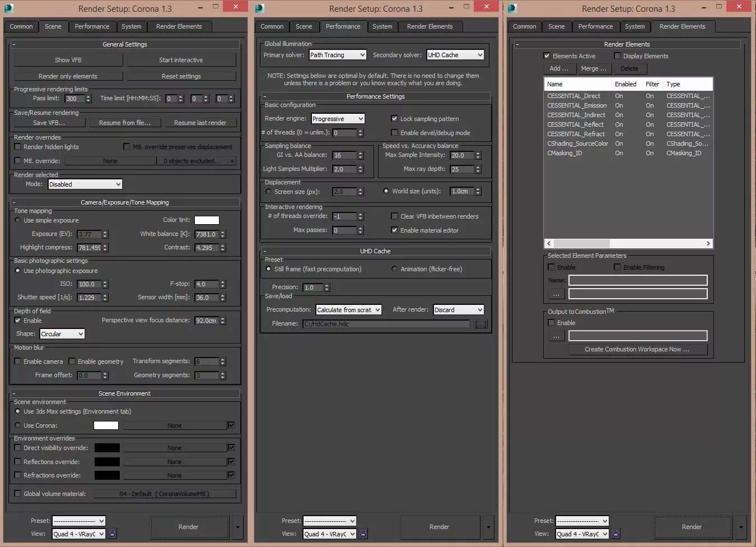Click the render elements list horizontal scrollbar
This screenshot has width=756, height=547.
coord(628,244)
